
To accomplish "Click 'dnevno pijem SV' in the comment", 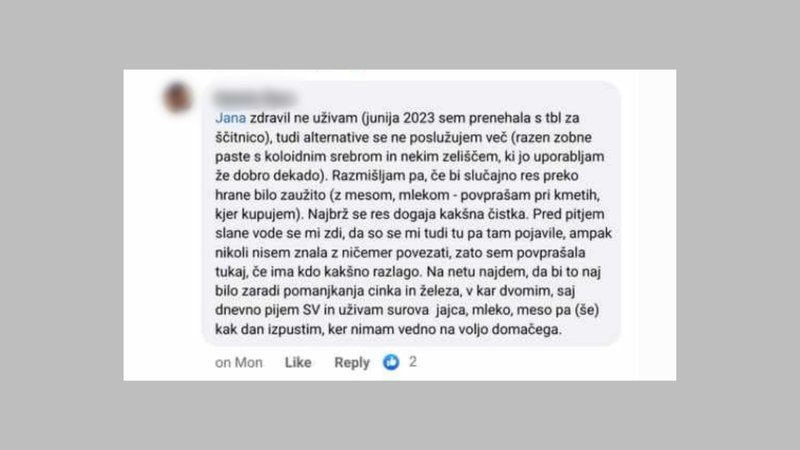I will click(x=267, y=310).
